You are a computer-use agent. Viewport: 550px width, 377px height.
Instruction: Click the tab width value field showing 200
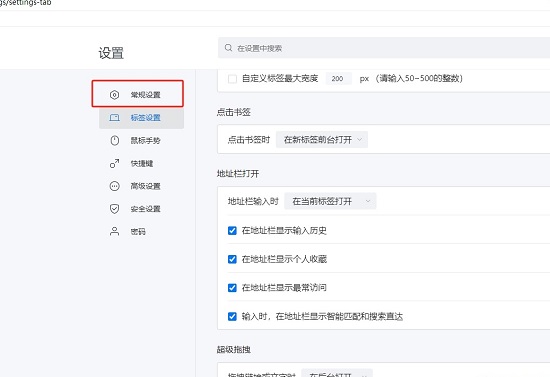click(x=338, y=79)
